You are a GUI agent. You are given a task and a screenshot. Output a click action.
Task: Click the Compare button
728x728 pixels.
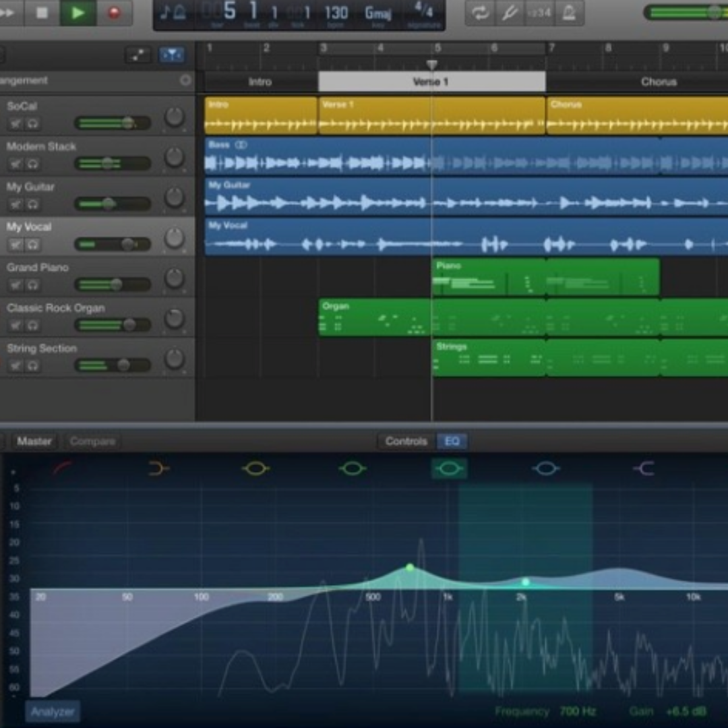click(x=92, y=442)
